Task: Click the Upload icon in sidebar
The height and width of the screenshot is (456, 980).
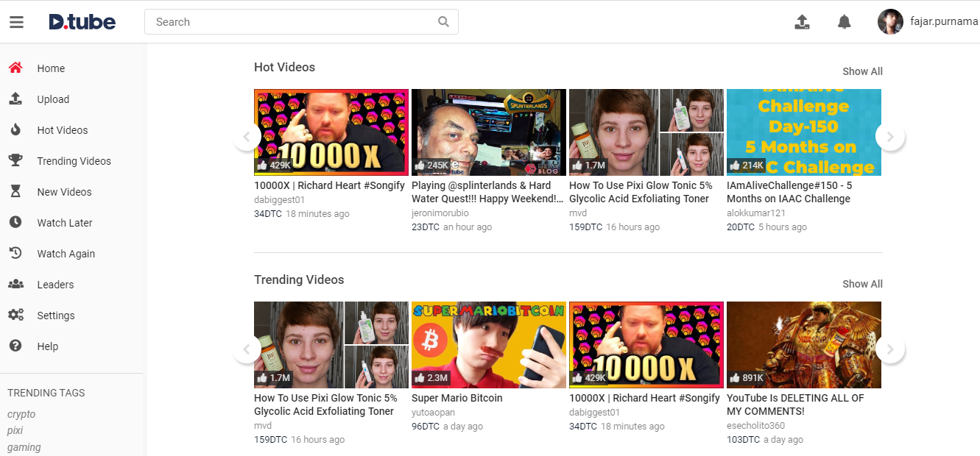Action: coord(15,99)
